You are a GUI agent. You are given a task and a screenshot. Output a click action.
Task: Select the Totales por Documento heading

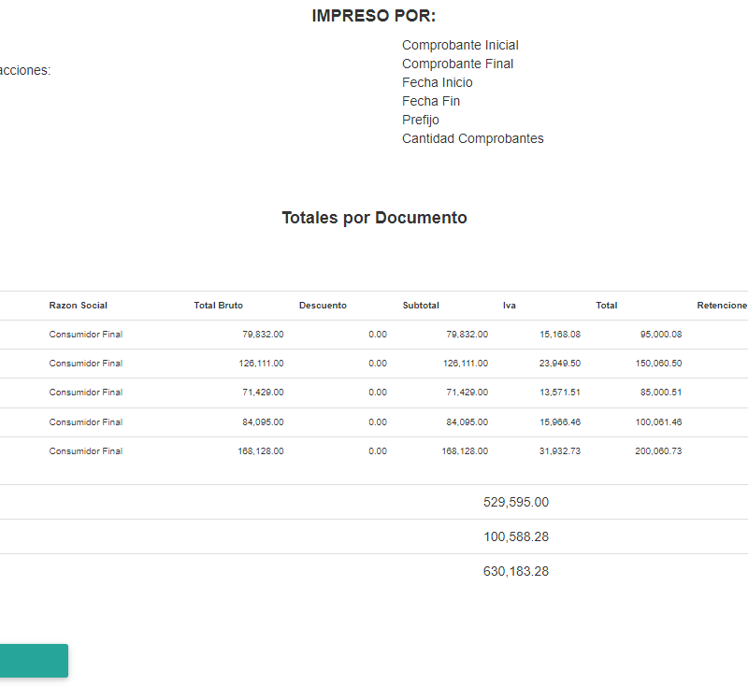374,218
